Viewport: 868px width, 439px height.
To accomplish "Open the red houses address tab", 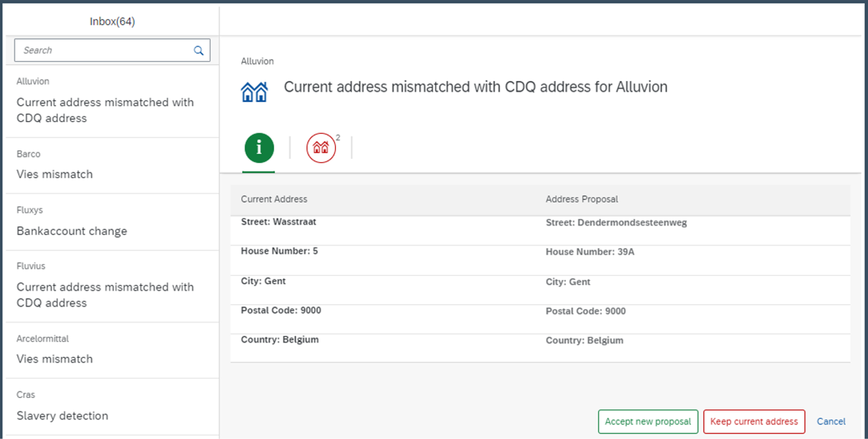I will (x=321, y=148).
